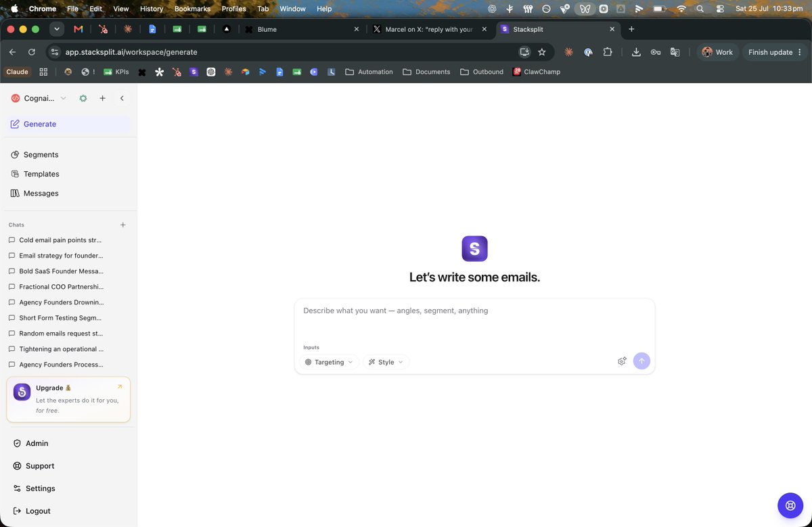Image resolution: width=812 pixels, height=527 pixels.
Task: Go back to the previous page
Action: click(13, 52)
